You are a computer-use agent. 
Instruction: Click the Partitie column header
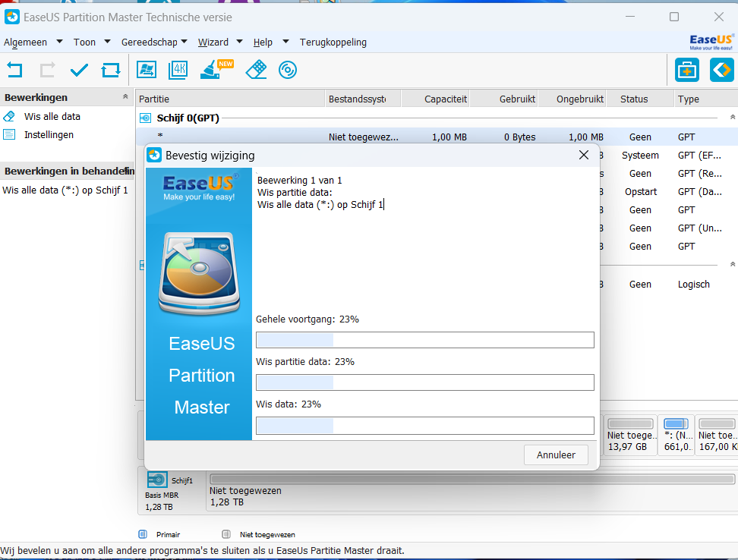pos(230,99)
